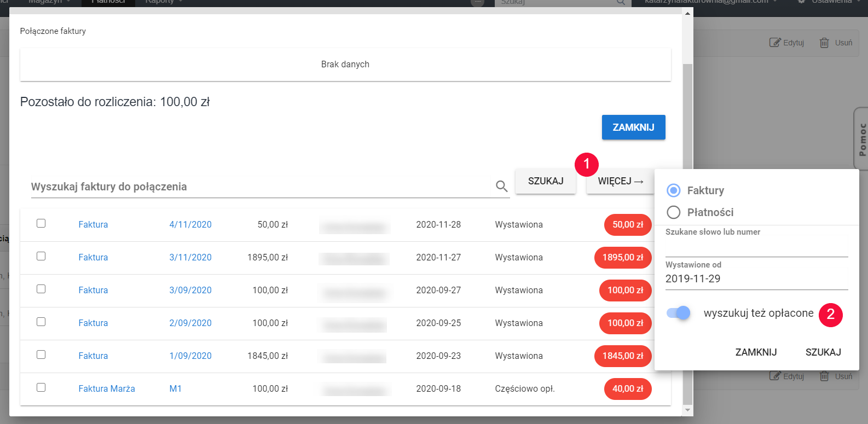Select the Płatności radio button
This screenshot has height=424, width=868.
coord(674,212)
